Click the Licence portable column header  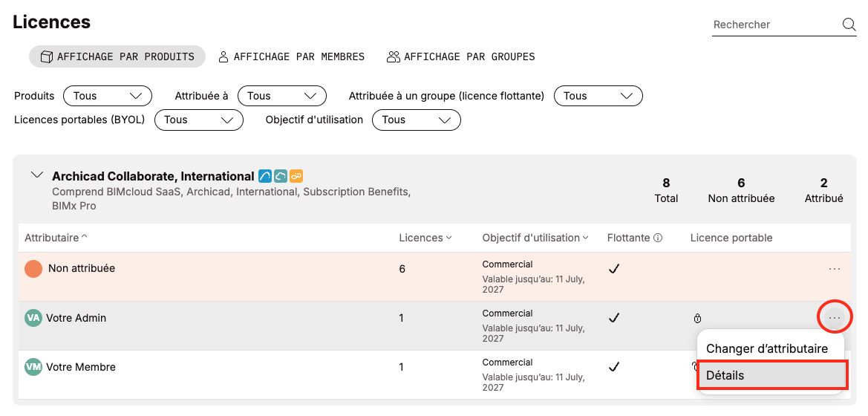pos(731,238)
